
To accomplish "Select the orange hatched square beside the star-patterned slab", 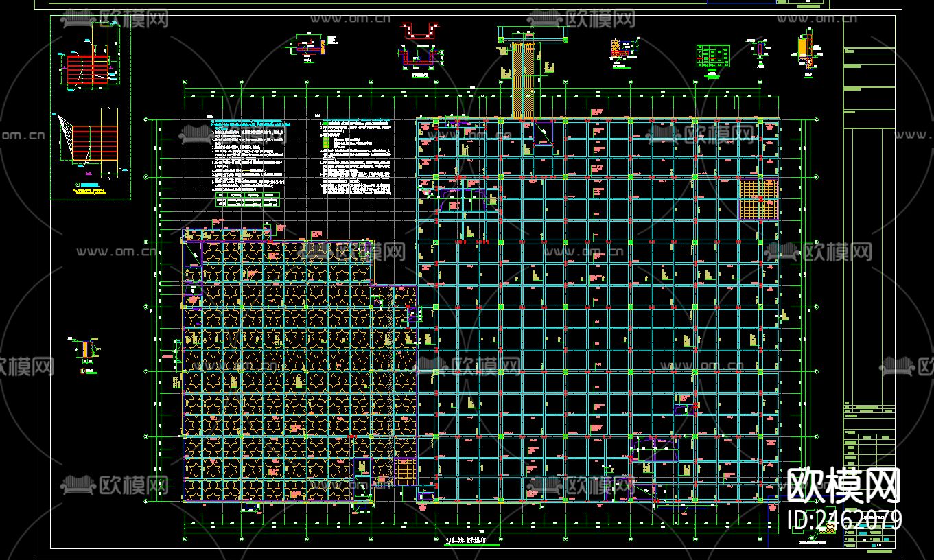I will click(405, 471).
